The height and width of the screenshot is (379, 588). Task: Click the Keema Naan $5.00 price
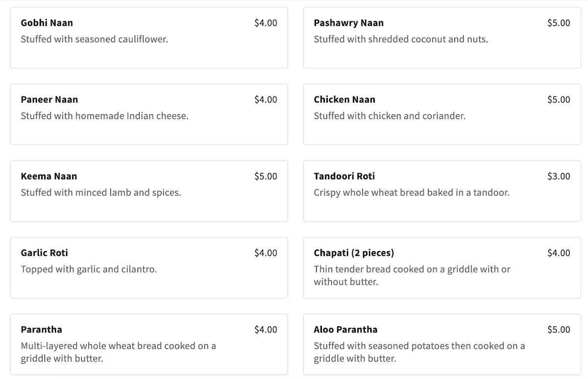click(x=266, y=177)
